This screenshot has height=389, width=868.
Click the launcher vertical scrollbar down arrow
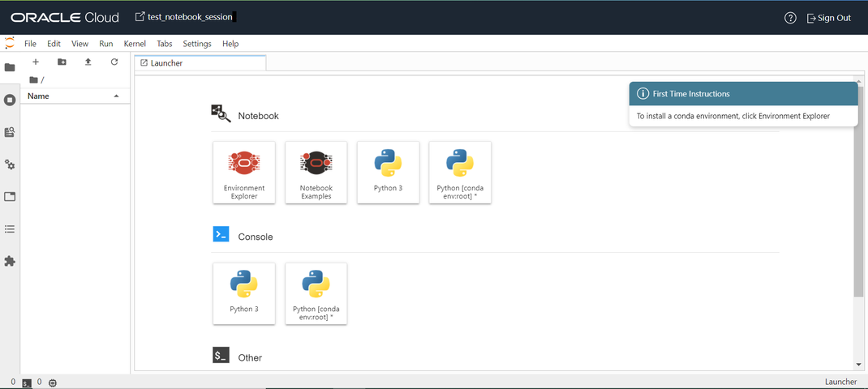pyautogui.click(x=858, y=364)
